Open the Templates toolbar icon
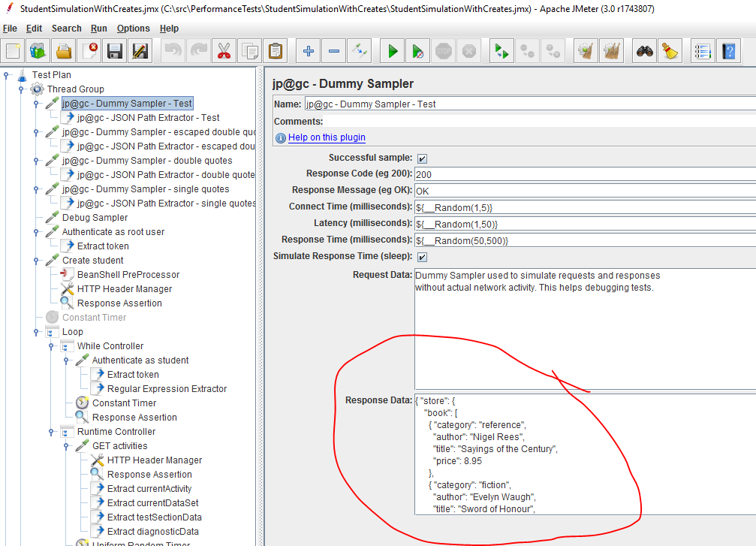 pyautogui.click(x=38, y=50)
